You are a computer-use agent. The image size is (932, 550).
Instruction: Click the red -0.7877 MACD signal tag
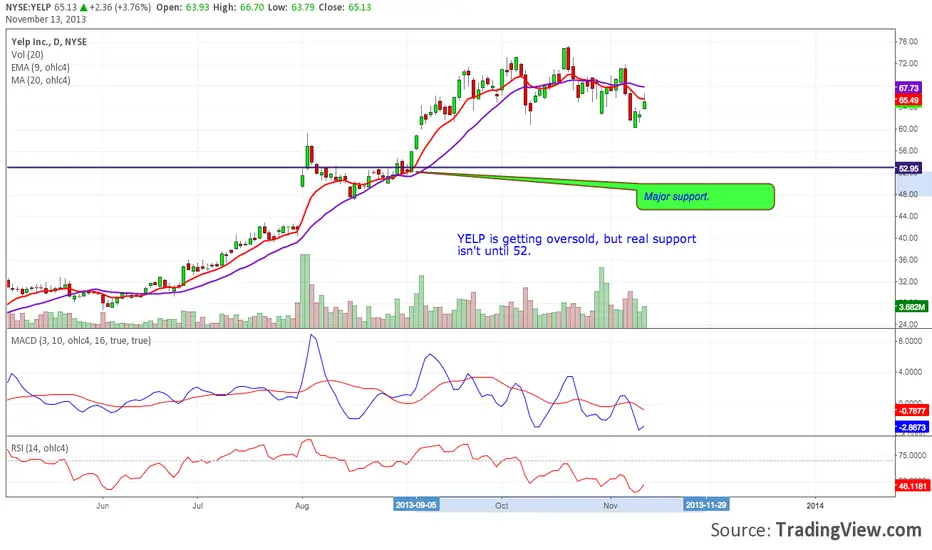click(x=912, y=410)
